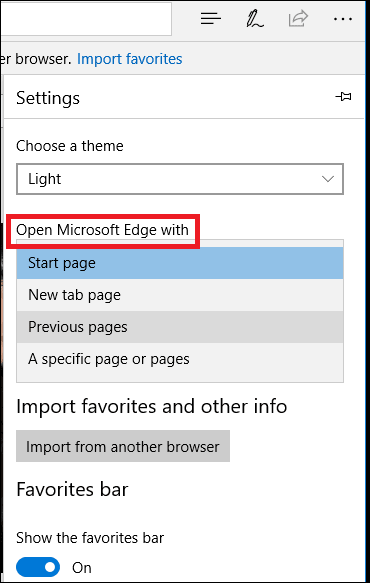The image size is (370, 583).
Task: Open the Choose a theme dropdown
Action: [180, 179]
